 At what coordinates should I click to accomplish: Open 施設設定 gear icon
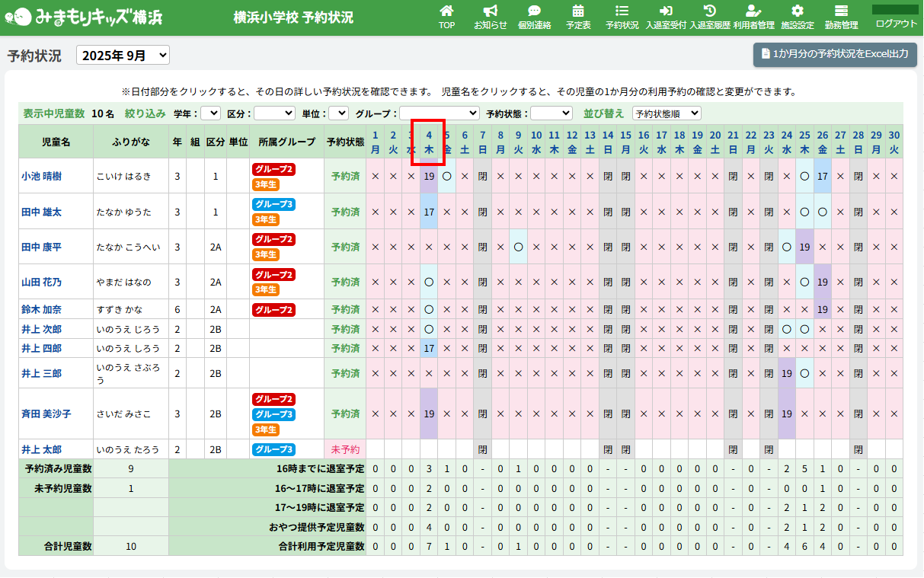[798, 11]
